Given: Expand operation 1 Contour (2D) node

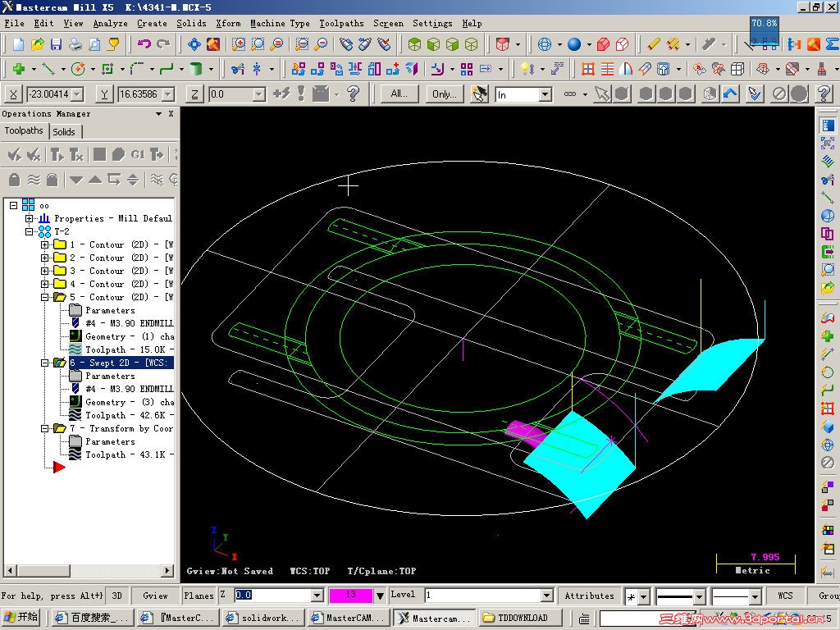Looking at the screenshot, I should click(45, 244).
